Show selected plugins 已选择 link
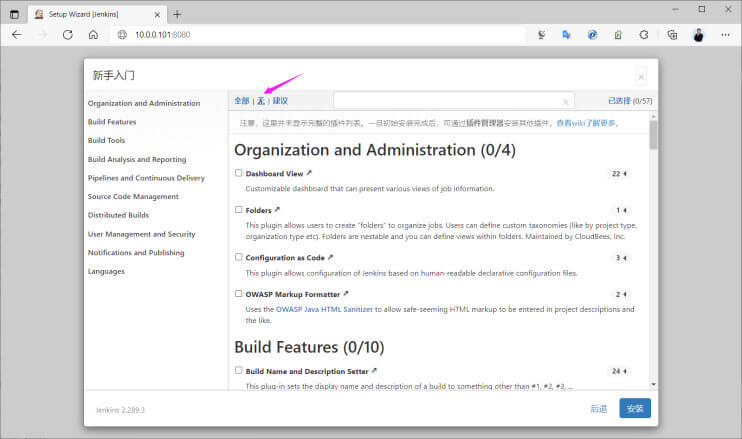The width and height of the screenshot is (742, 439). click(619, 101)
